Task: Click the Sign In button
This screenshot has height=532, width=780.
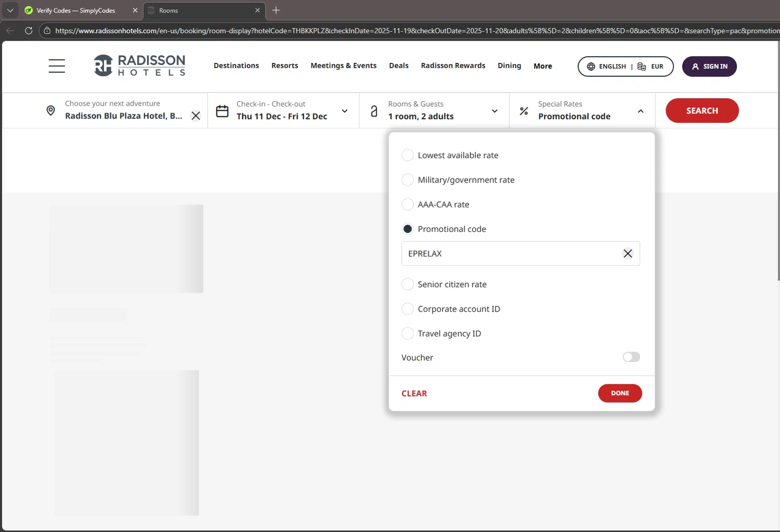Action: tap(709, 67)
